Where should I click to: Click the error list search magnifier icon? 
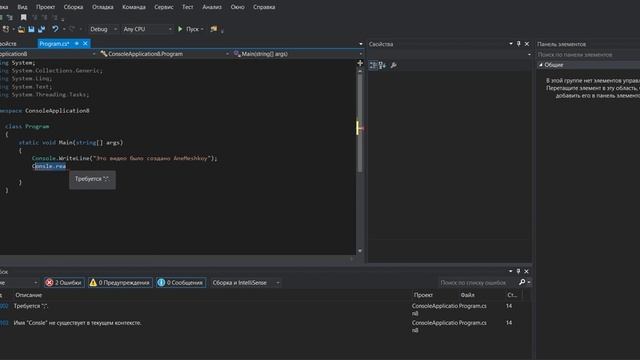(522, 282)
